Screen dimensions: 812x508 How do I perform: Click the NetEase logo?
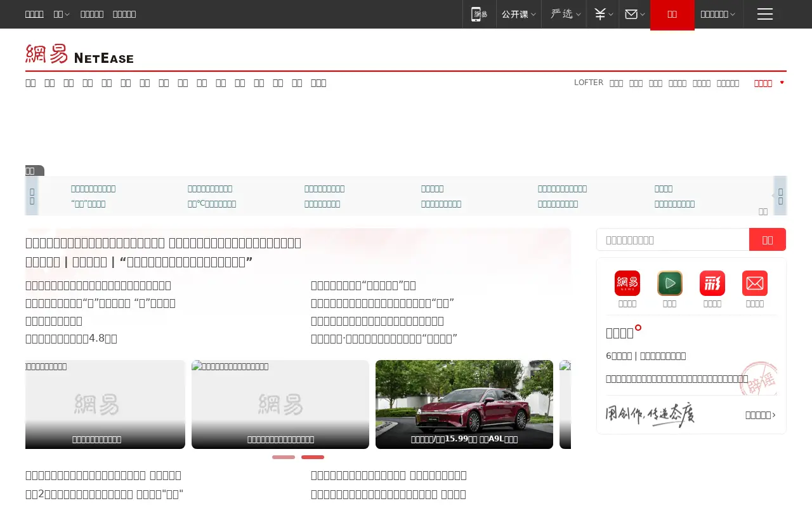point(79,54)
